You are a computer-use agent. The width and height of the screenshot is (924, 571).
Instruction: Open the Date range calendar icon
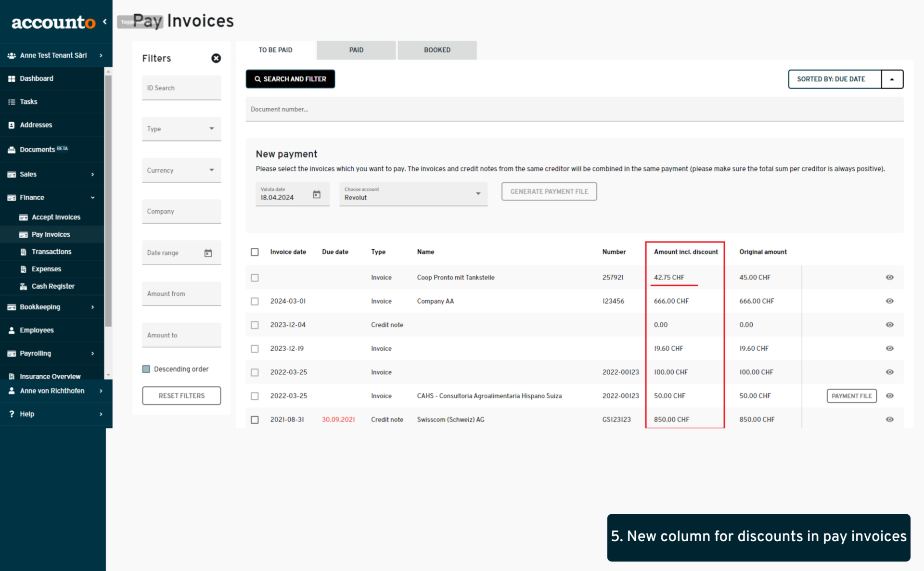(208, 253)
